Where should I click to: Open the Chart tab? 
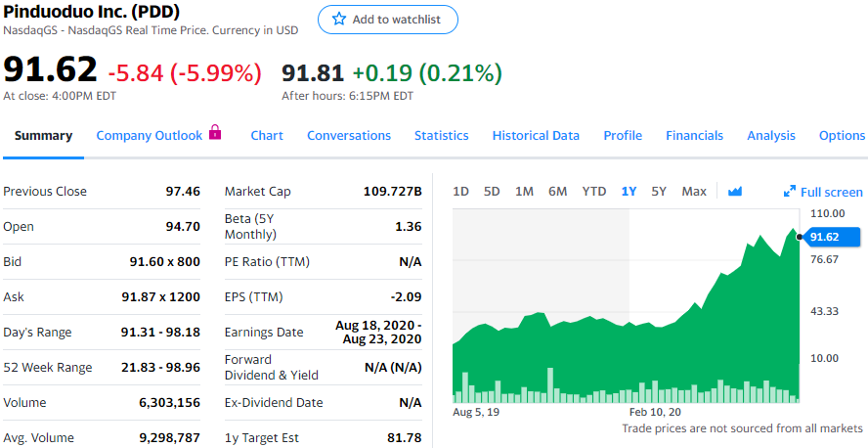pos(267,136)
